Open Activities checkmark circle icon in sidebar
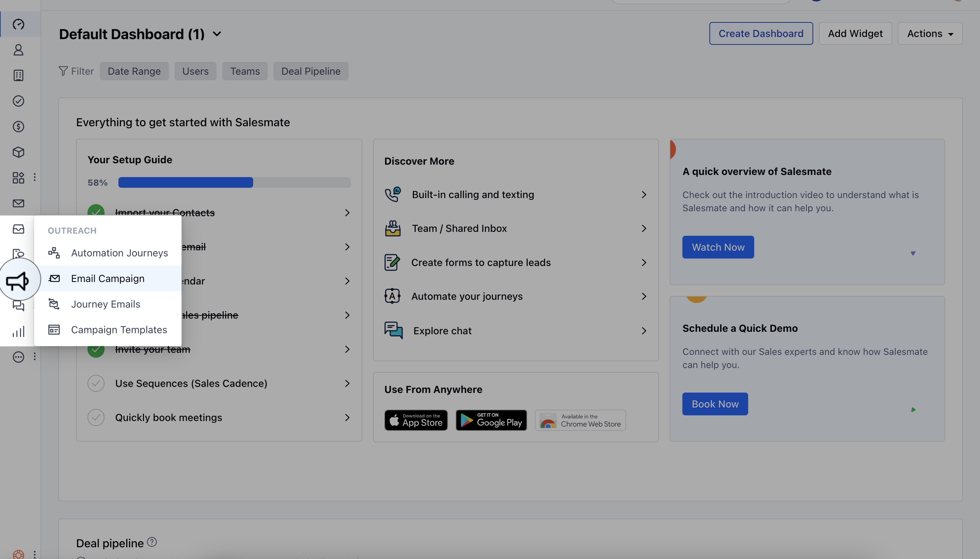 pos(18,101)
